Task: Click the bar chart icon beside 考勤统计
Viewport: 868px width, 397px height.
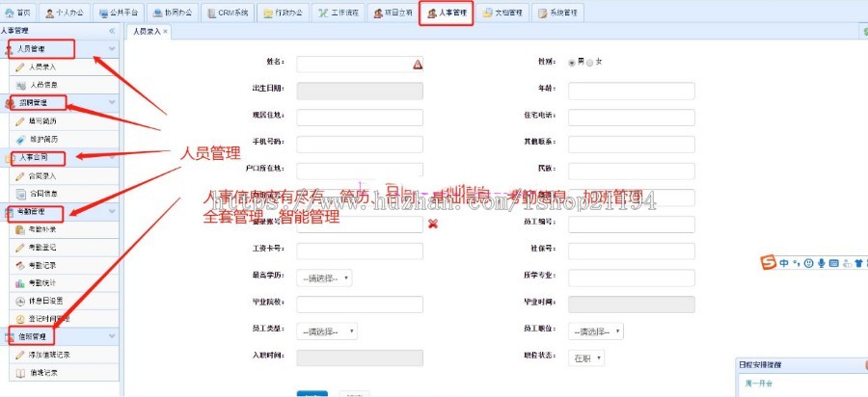Action: (20, 283)
